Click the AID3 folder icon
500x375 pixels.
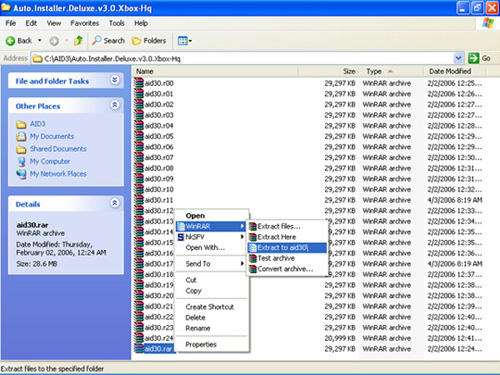click(21, 124)
